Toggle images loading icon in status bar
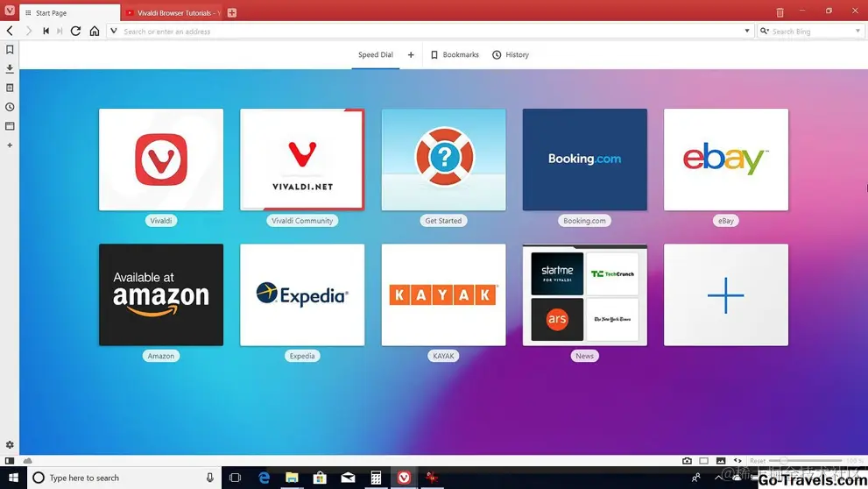The width and height of the screenshot is (868, 489). 721,461
